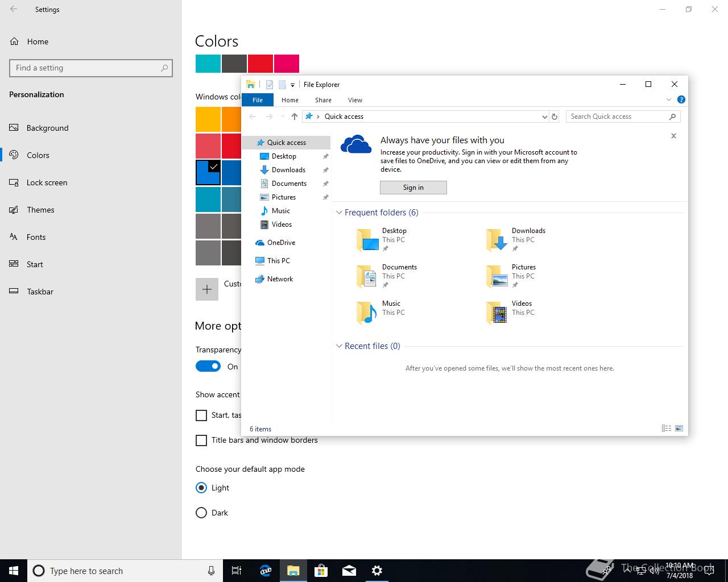Open the Music frequent folder
This screenshot has height=582, width=728.
(382, 313)
